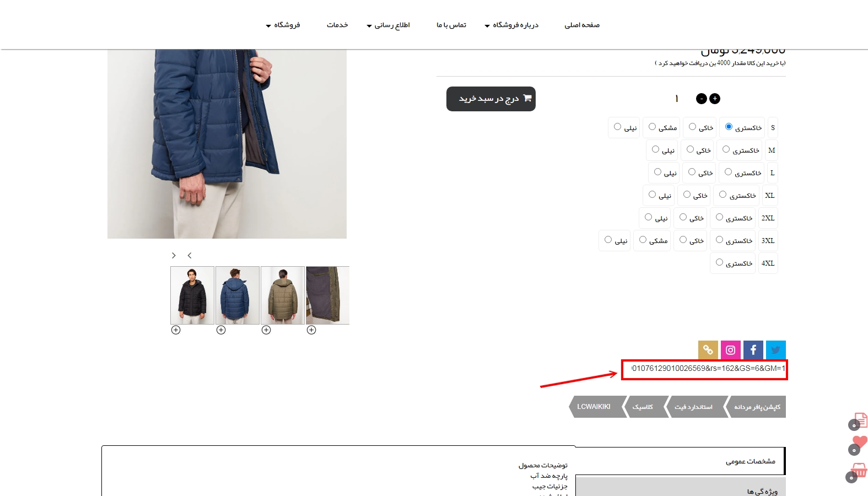Select size M خاکستری radio option
This screenshot has height=496, width=868.
726,149
